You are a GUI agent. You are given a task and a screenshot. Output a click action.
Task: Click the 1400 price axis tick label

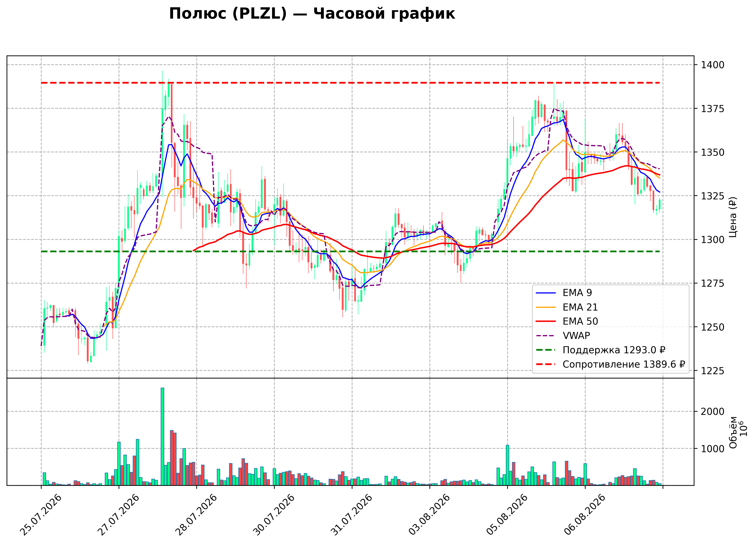[x=713, y=65]
